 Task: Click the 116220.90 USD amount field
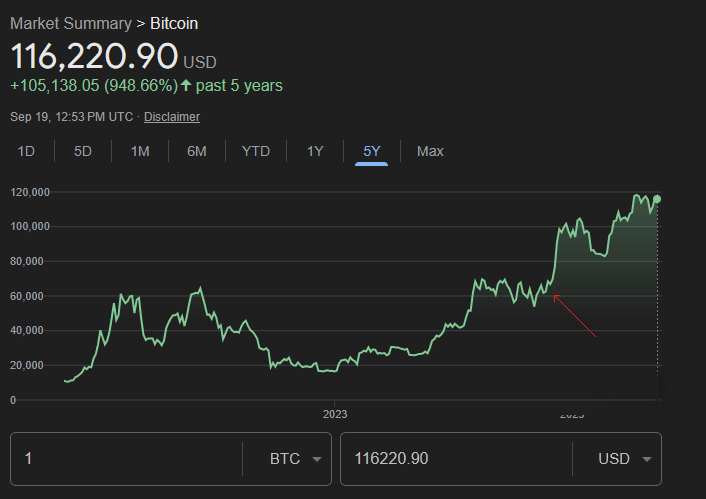pos(456,459)
